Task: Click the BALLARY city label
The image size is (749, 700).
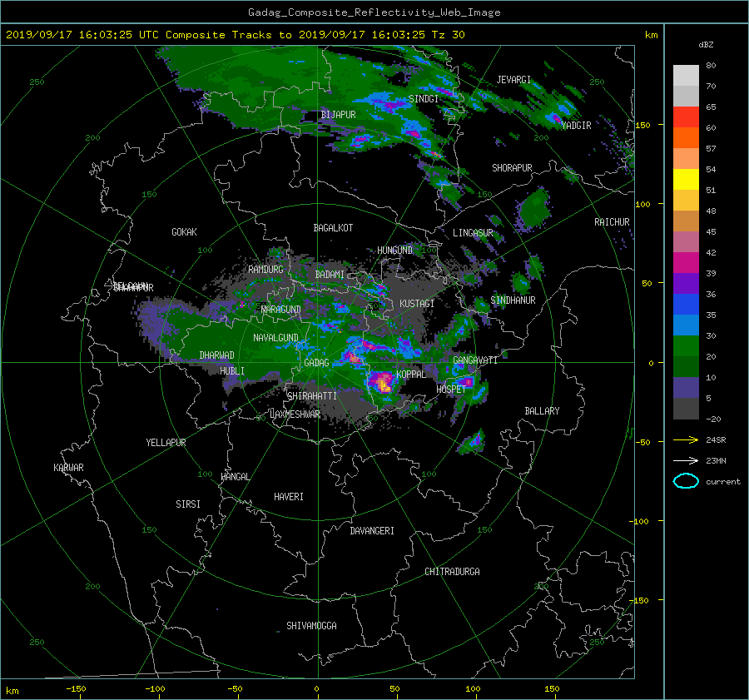Action: [542, 411]
